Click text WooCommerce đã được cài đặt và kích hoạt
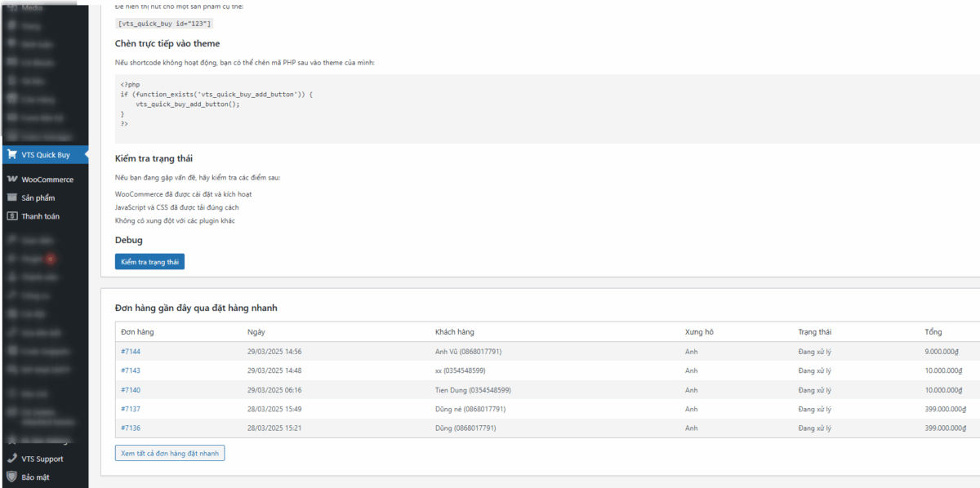 tap(183, 194)
